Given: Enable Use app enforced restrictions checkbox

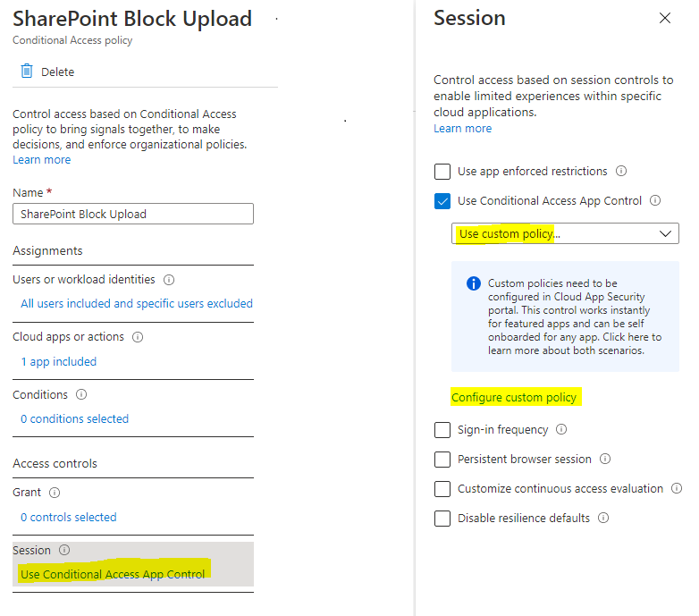Looking at the screenshot, I should 442,172.
